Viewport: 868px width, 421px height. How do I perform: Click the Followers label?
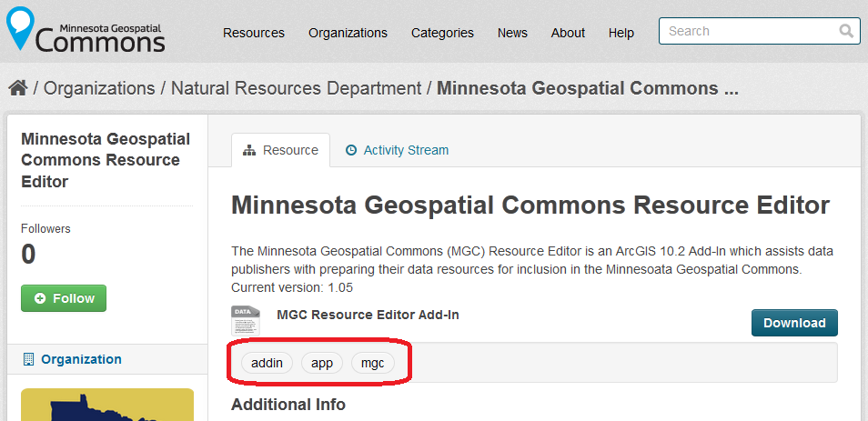click(x=45, y=228)
